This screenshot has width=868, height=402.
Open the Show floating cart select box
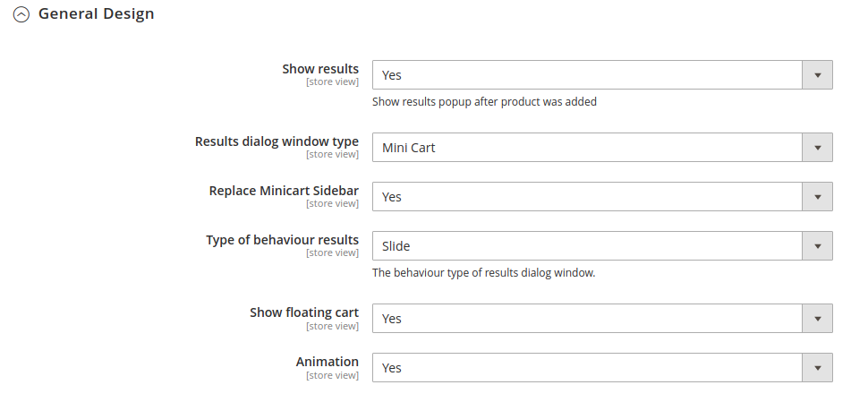[x=602, y=319]
